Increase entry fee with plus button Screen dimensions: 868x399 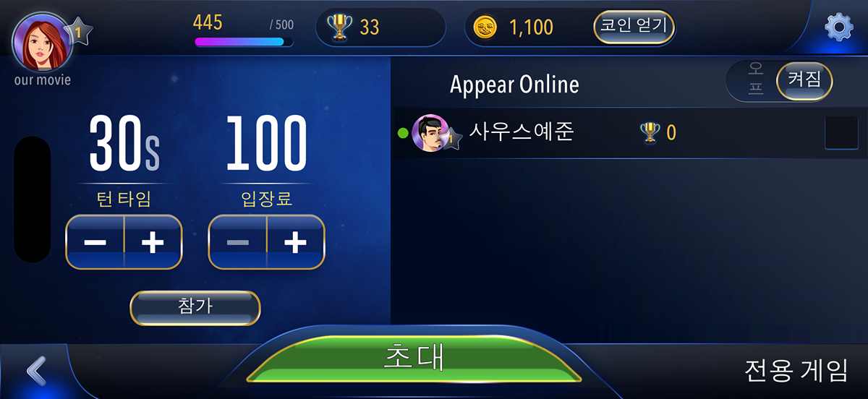pyautogui.click(x=295, y=242)
